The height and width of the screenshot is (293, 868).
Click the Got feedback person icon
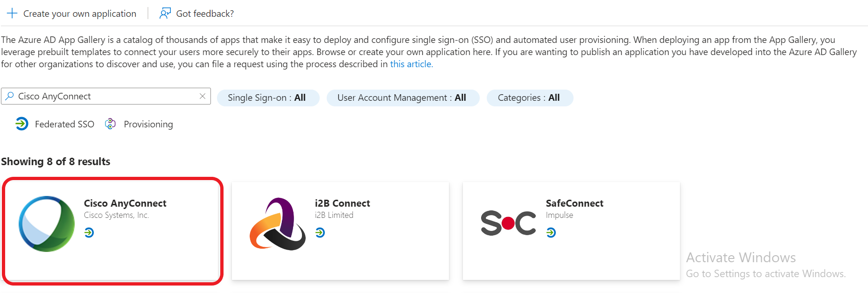(x=165, y=14)
